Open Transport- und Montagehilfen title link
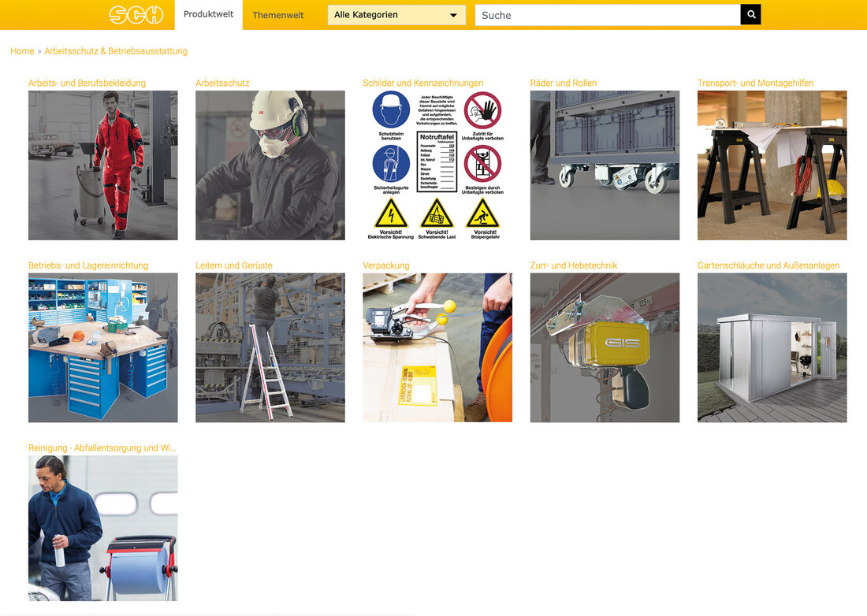This screenshot has width=867, height=616. (755, 83)
